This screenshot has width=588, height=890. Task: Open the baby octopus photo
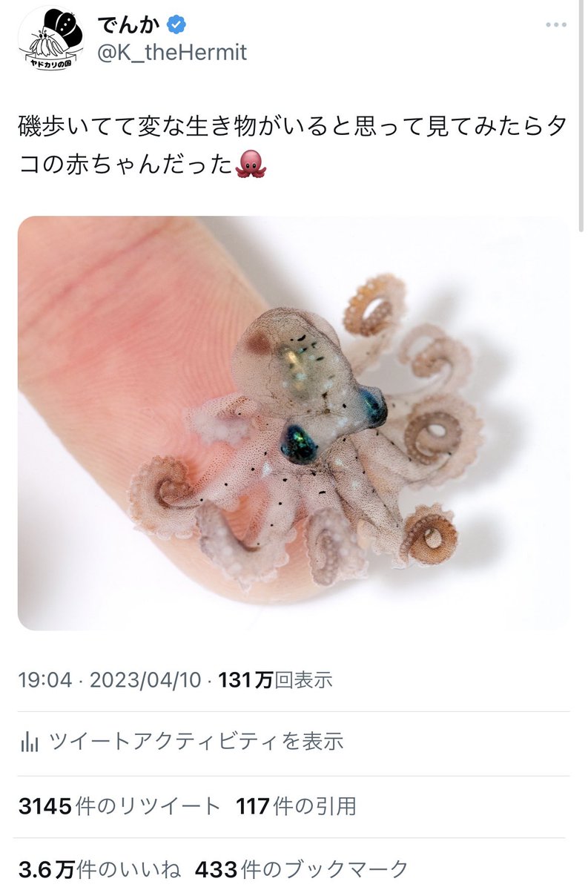pyautogui.click(x=294, y=423)
